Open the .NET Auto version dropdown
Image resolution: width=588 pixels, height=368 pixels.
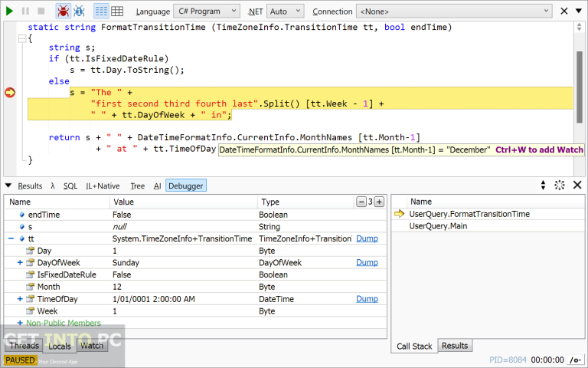286,11
